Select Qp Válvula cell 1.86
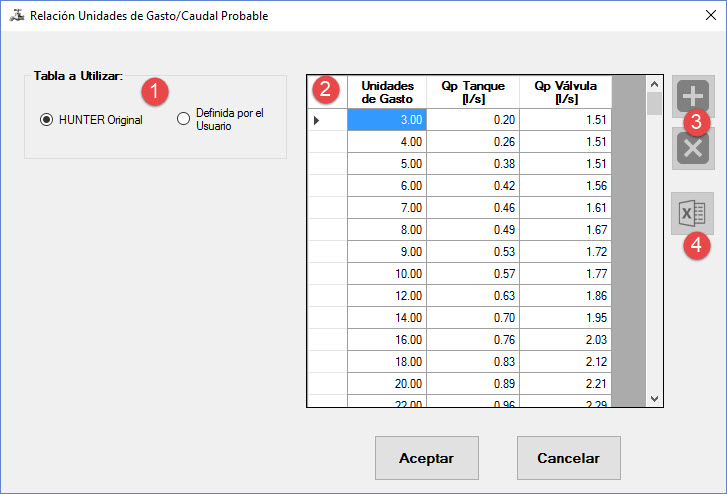Image resolution: width=727 pixels, height=494 pixels. pos(566,295)
